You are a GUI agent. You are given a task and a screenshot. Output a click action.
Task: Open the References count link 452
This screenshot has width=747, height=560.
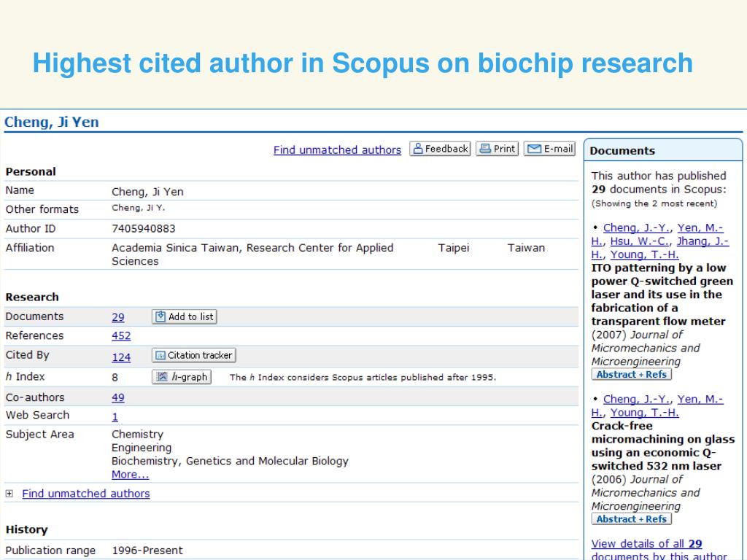[x=121, y=335]
